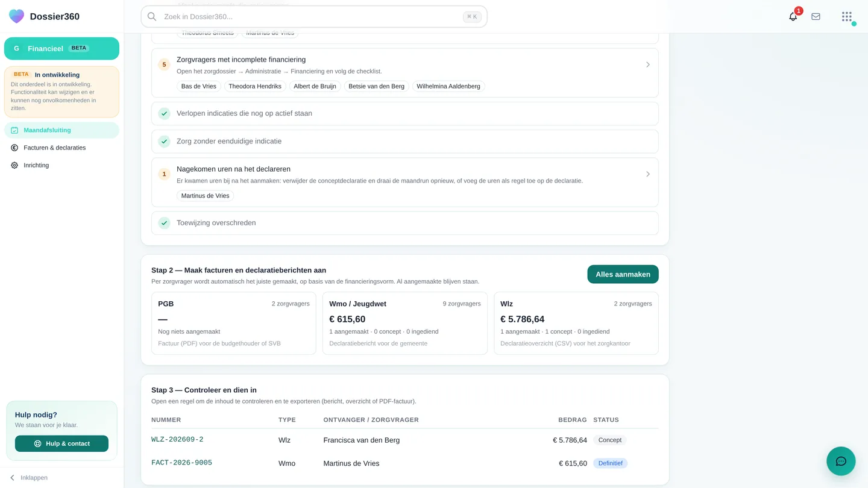Click the Hulp & contact button
868x488 pixels.
point(61,443)
